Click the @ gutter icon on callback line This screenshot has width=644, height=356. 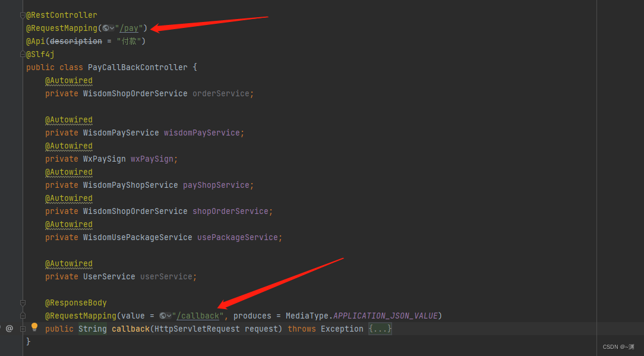click(x=10, y=329)
